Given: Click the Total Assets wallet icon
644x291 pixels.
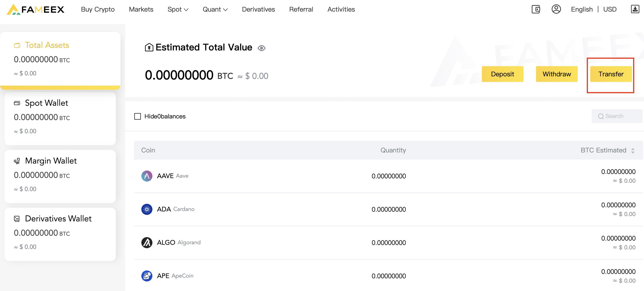Looking at the screenshot, I should click(17, 45).
